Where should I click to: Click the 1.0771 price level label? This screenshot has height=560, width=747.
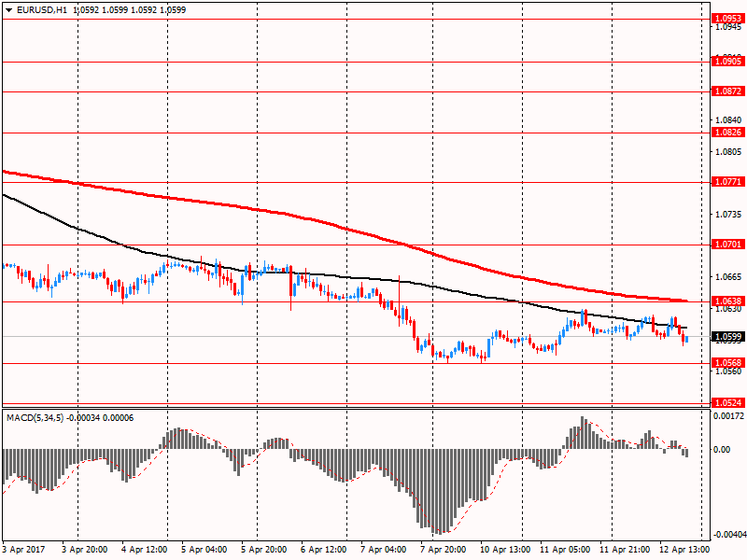[x=727, y=181]
